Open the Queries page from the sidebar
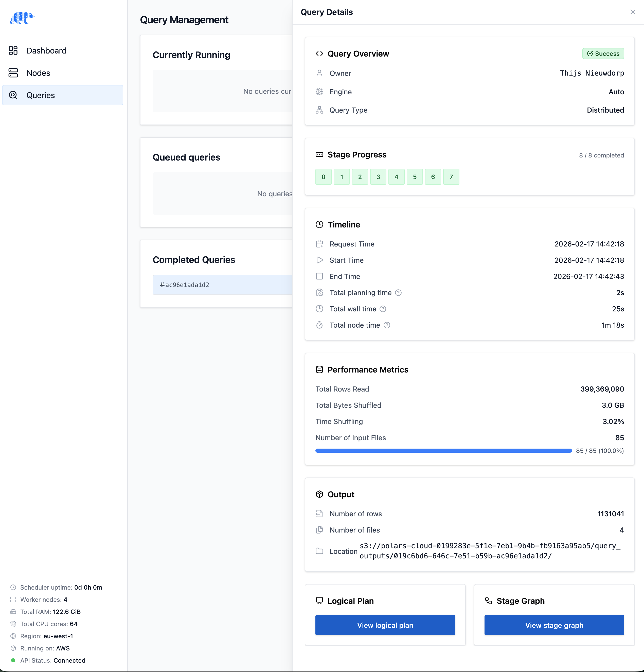 click(x=41, y=95)
